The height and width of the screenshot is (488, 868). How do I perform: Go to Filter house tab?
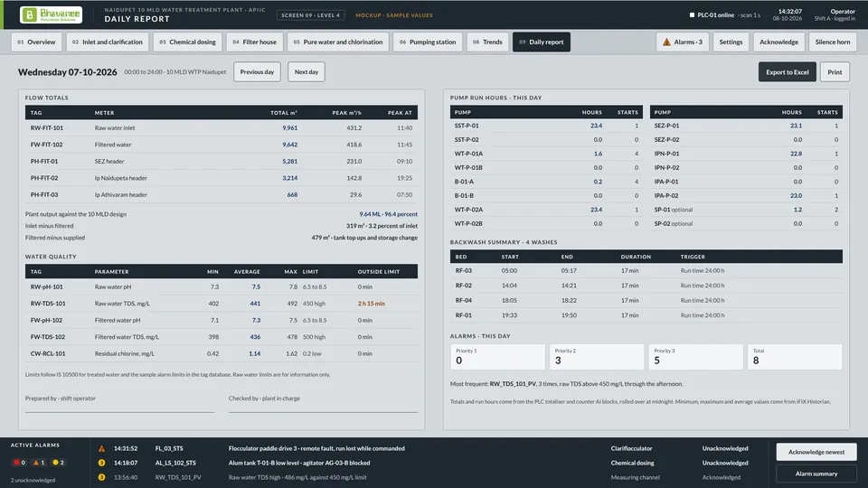pyautogui.click(x=255, y=42)
